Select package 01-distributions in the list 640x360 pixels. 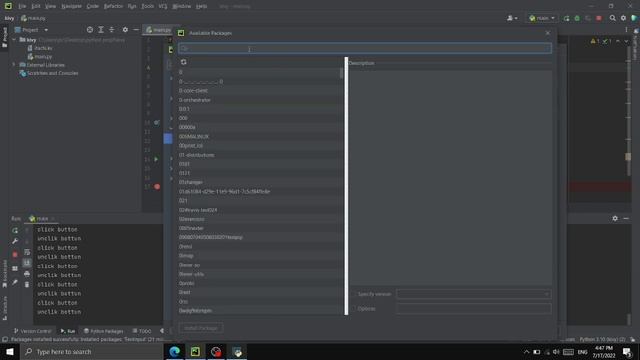260,155
